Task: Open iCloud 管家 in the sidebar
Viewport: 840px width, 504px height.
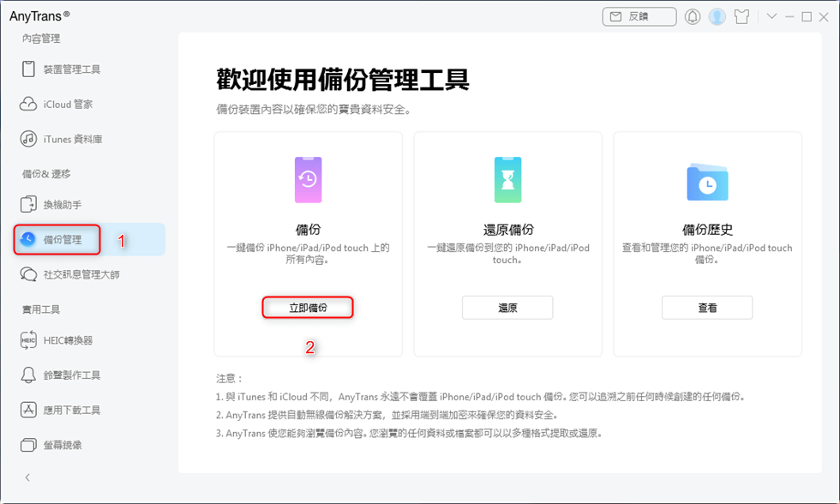Action: 68,104
